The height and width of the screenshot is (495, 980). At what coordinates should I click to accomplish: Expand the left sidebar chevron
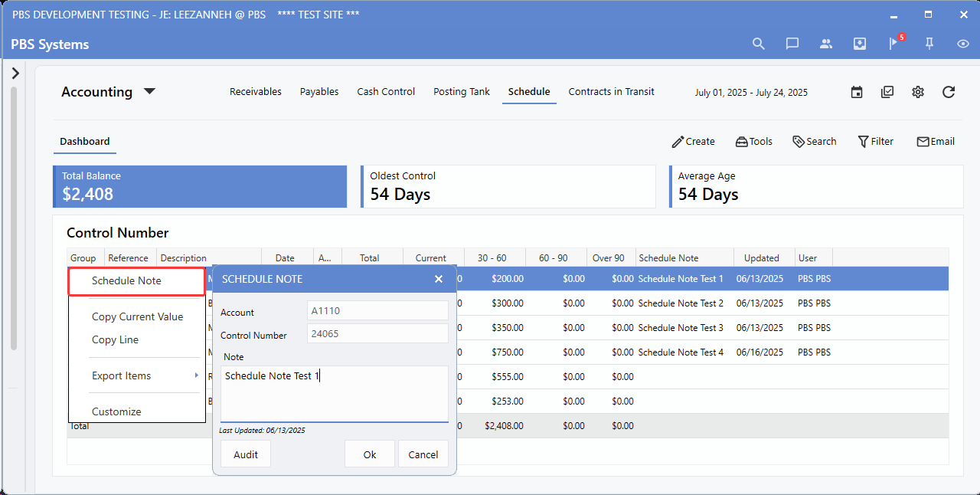[15, 73]
